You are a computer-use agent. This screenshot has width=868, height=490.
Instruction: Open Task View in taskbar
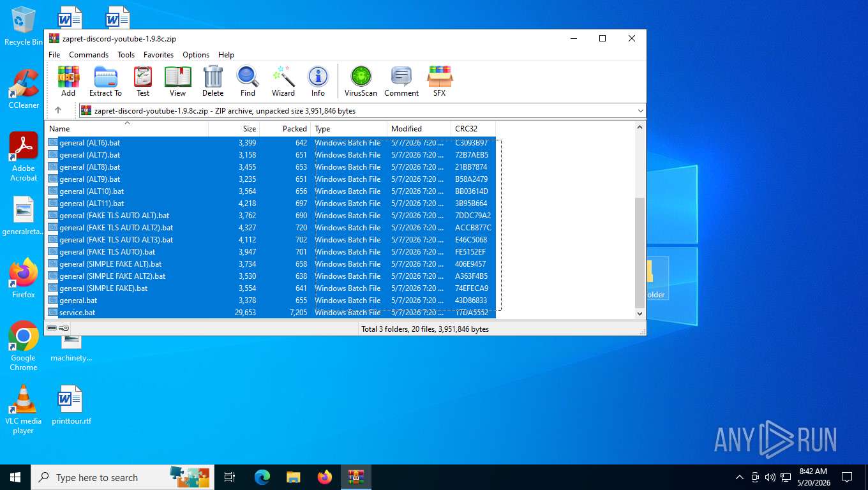(x=230, y=477)
